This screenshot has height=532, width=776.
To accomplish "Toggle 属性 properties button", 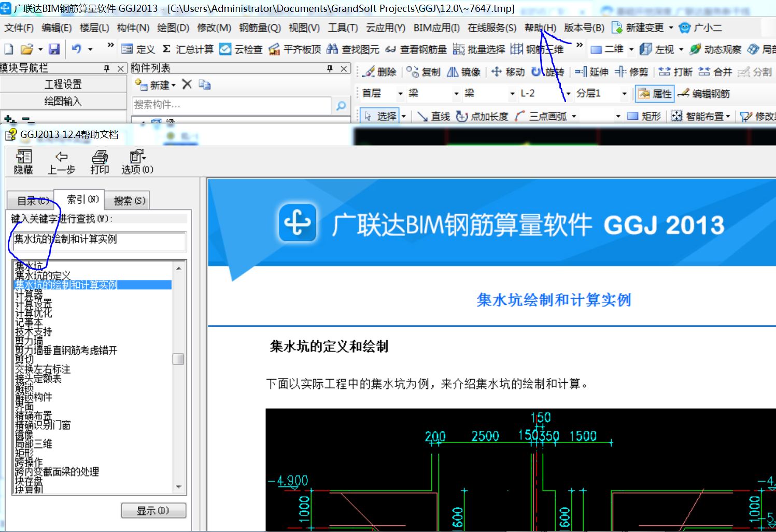I will click(x=655, y=93).
